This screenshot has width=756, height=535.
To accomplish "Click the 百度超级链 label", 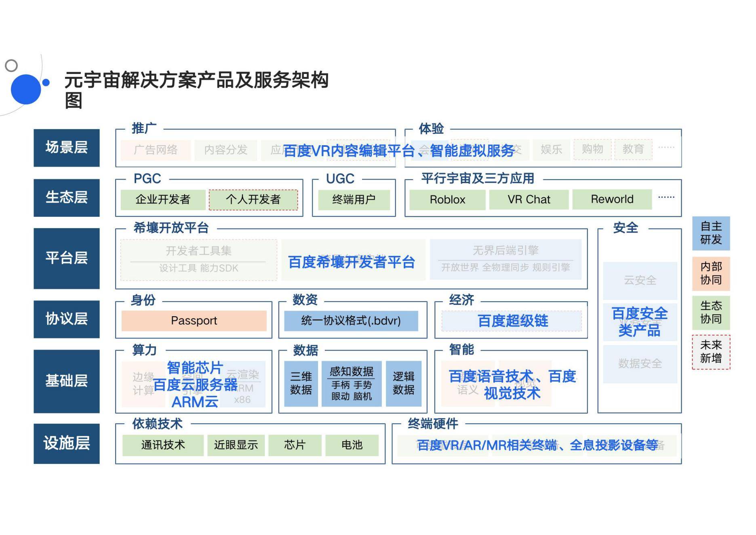I will (x=513, y=321).
